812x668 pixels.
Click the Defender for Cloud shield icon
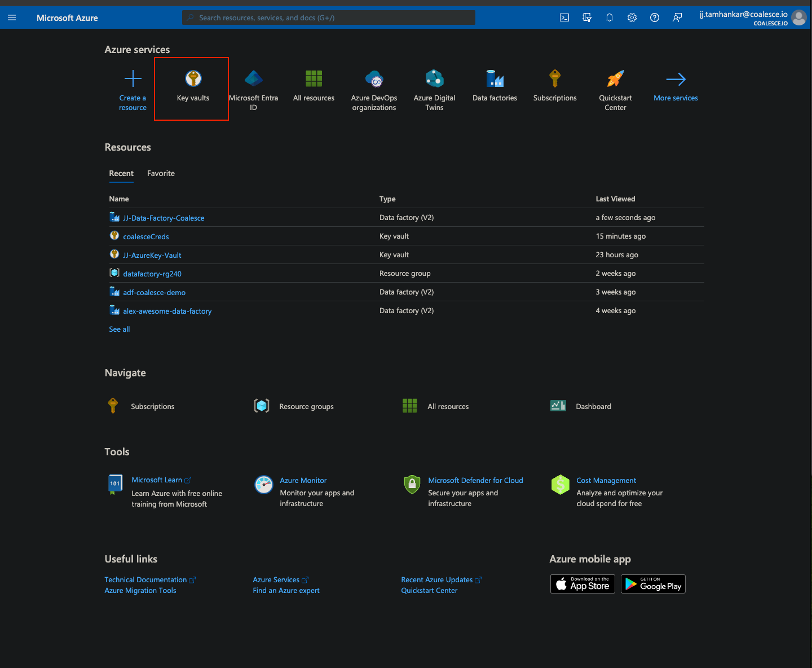412,484
